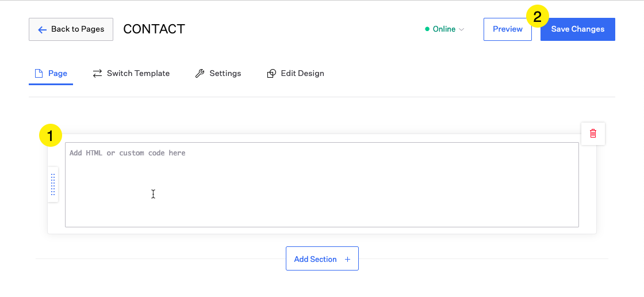Click the plus icon in Add Section

(347, 259)
